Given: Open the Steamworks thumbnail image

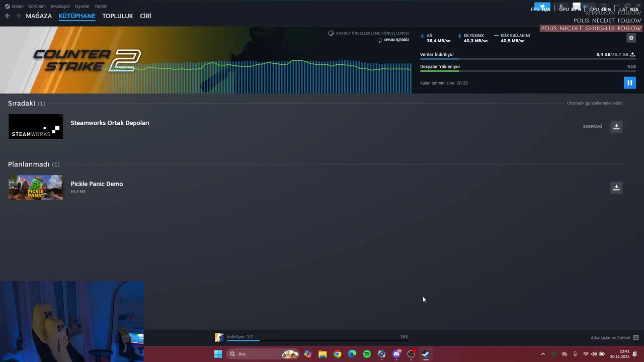Looking at the screenshot, I should 36,126.
